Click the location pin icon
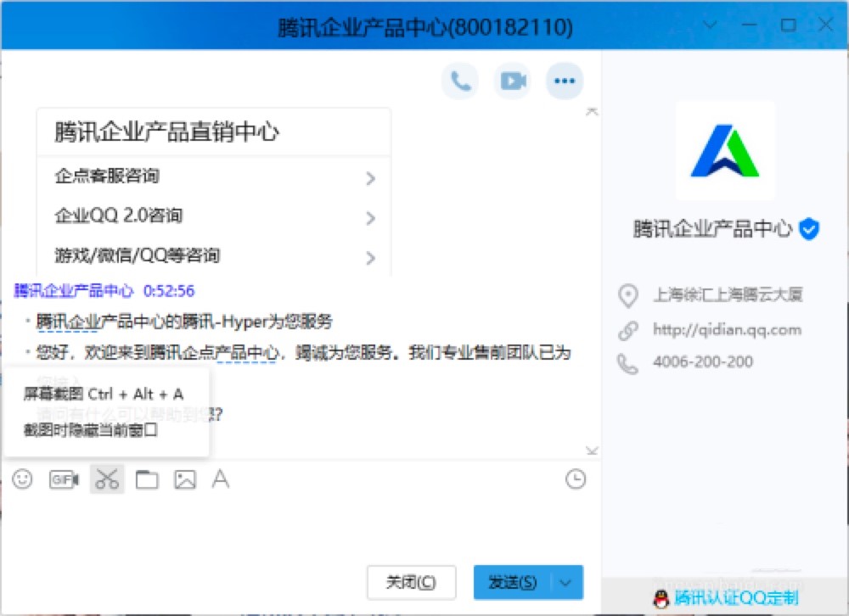 (628, 295)
